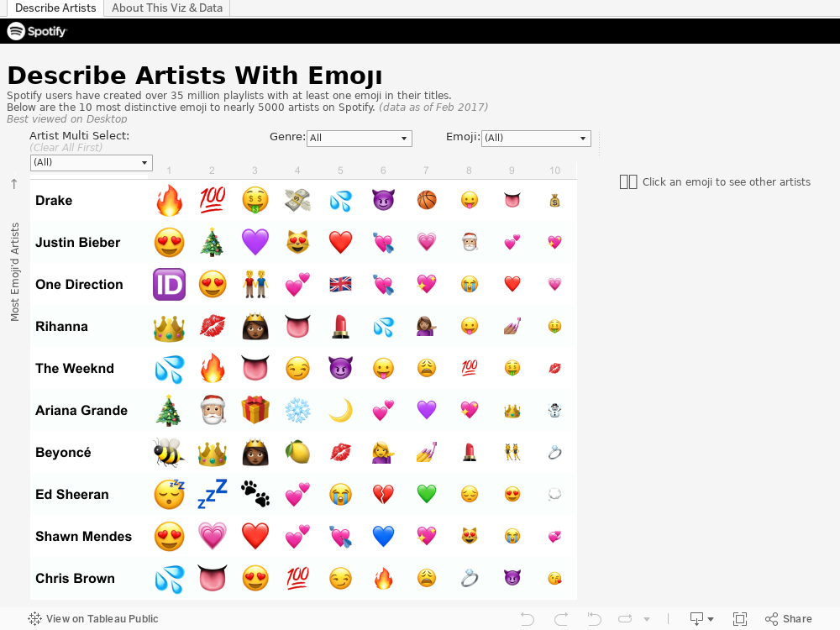Click Drake's money bag emoji
Screen dimensions: 840x630
point(555,201)
